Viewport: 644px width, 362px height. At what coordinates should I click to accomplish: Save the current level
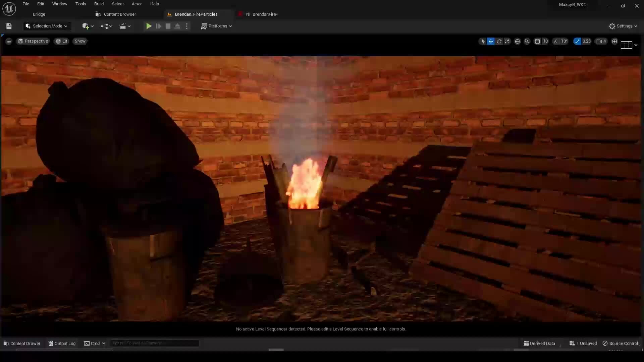coord(8,26)
